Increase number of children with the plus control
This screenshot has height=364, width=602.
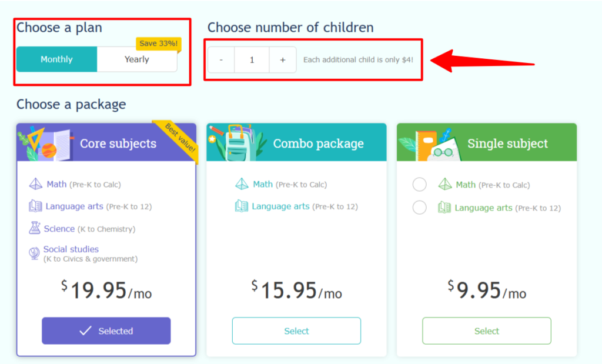coord(282,59)
